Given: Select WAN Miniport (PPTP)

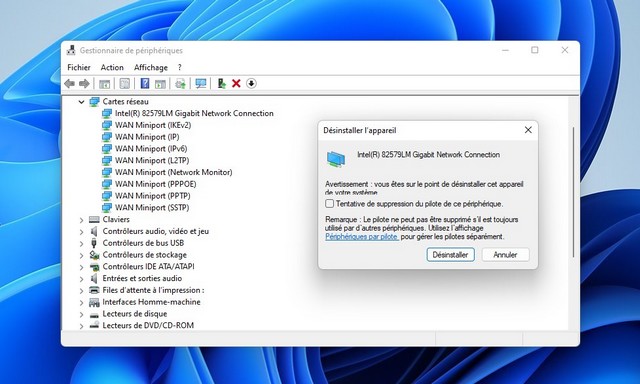Looking at the screenshot, I should [153, 196].
